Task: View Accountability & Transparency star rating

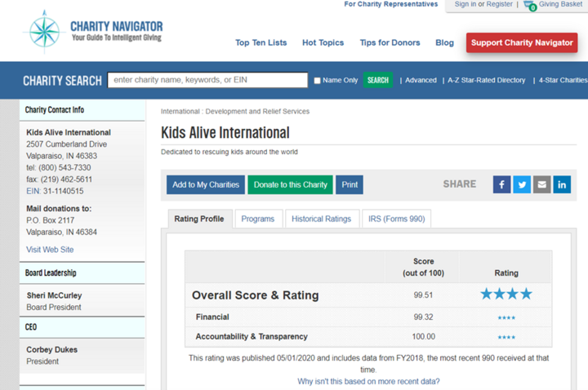Action: [x=506, y=337]
